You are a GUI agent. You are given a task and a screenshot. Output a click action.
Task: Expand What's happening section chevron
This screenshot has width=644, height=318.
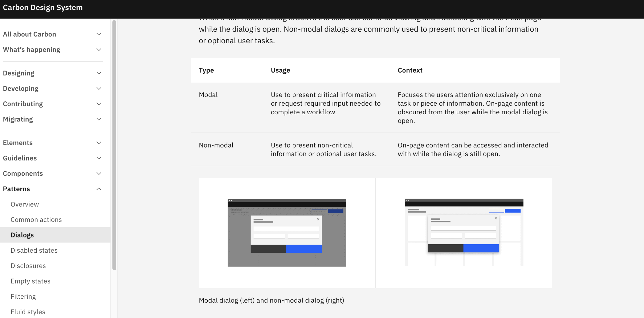pos(99,49)
